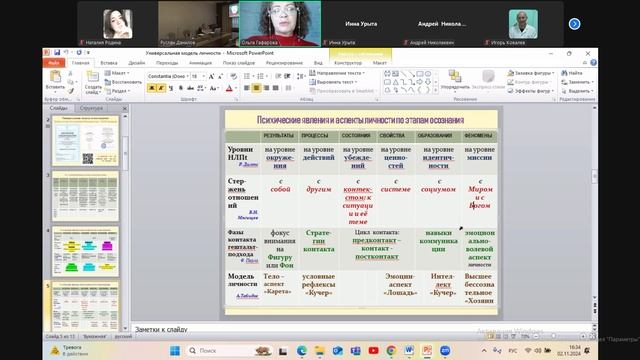
Task: Apply text shadow formatting
Action: [x=181, y=88]
